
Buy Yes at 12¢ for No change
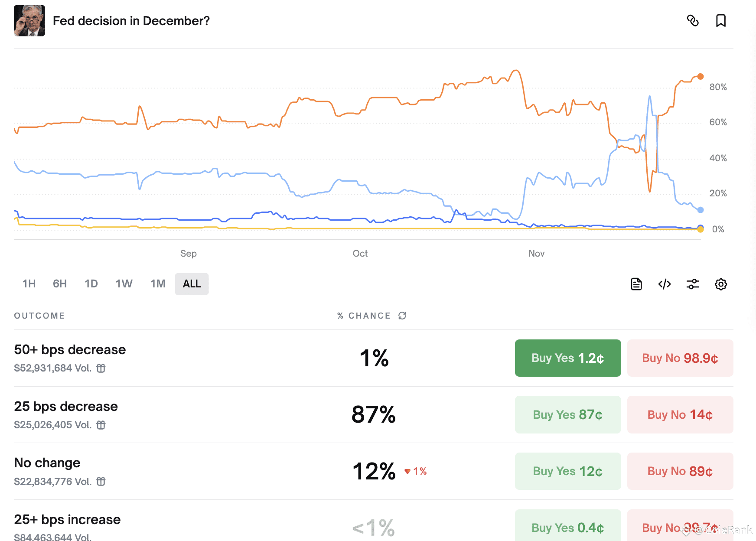[567, 471]
